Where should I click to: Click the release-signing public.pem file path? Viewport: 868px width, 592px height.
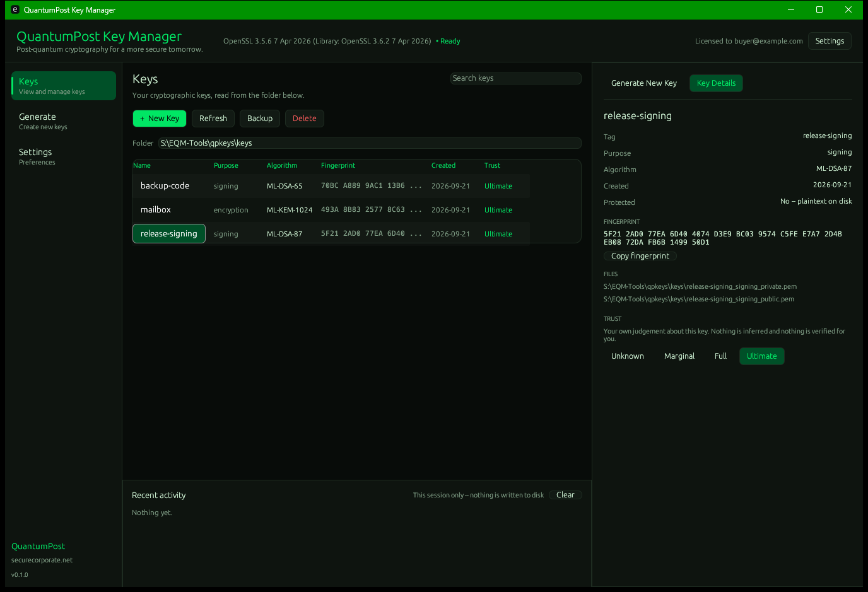(699, 299)
